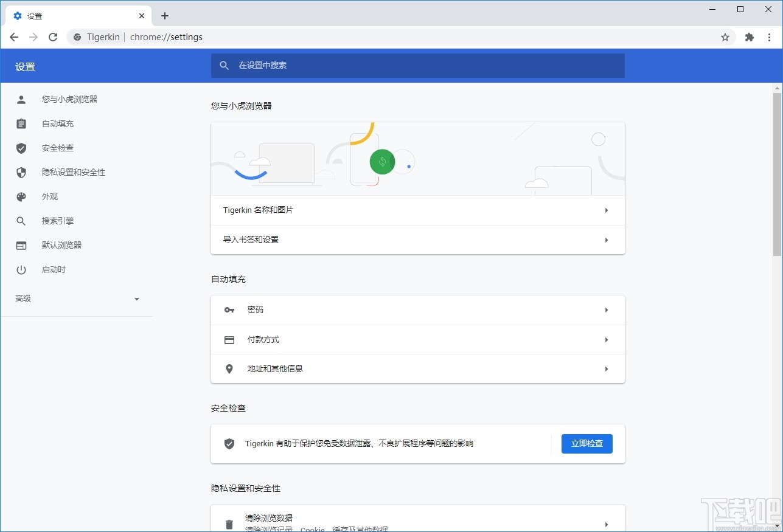Expand the 高级 settings section
The image size is (783, 532).
79,299
